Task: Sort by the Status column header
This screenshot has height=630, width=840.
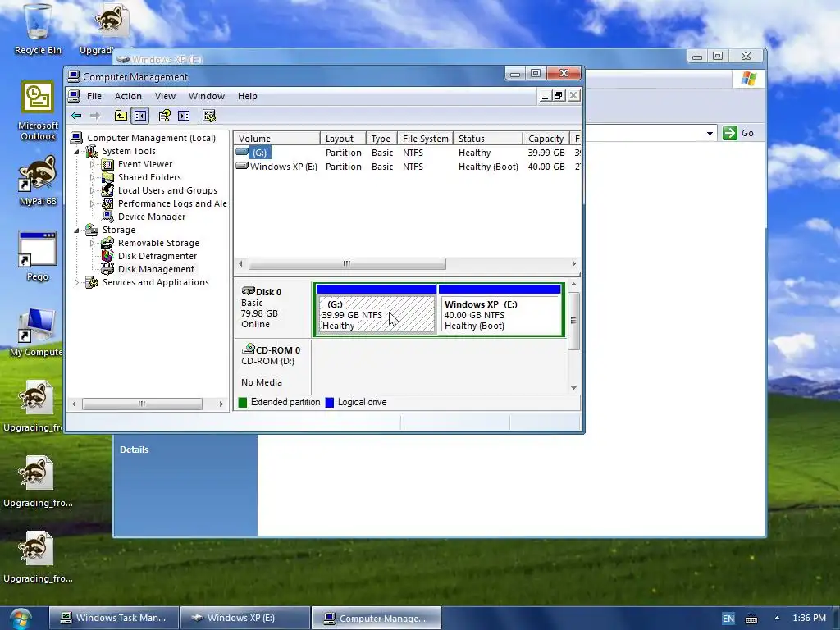Action: point(488,138)
